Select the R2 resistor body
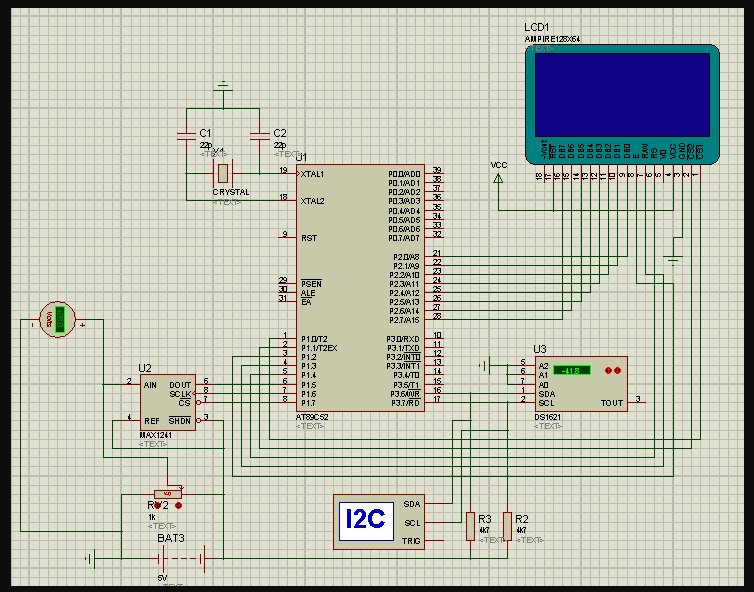Screen dimensions: 754x592 coord(507,526)
